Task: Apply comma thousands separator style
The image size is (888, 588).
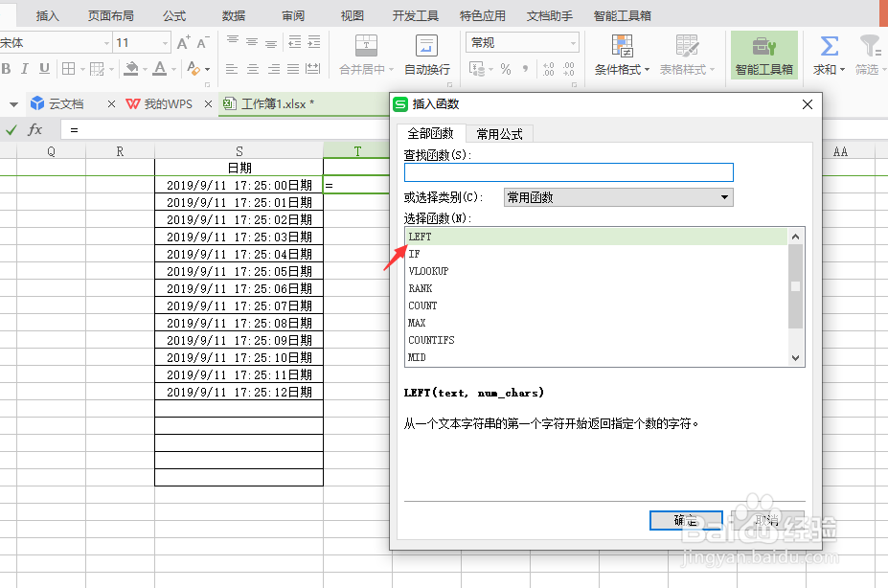Action: [x=526, y=69]
